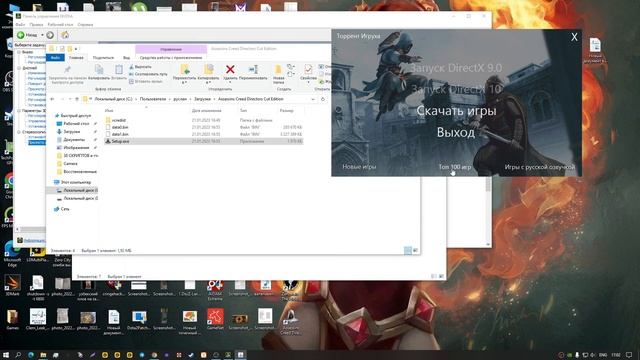Viewport: 640px width, 360px height.
Task: Open the Games folder on desktop
Action: 12,320
